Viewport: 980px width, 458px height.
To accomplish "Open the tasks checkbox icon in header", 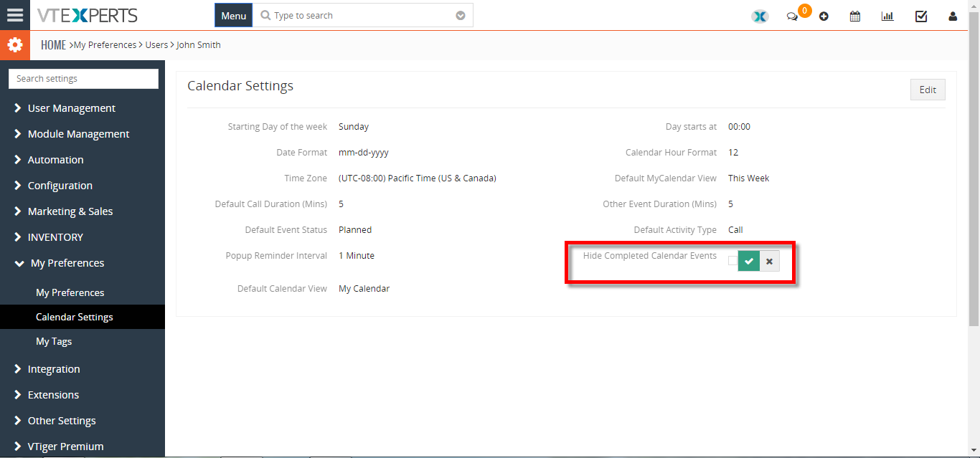I will (x=921, y=16).
